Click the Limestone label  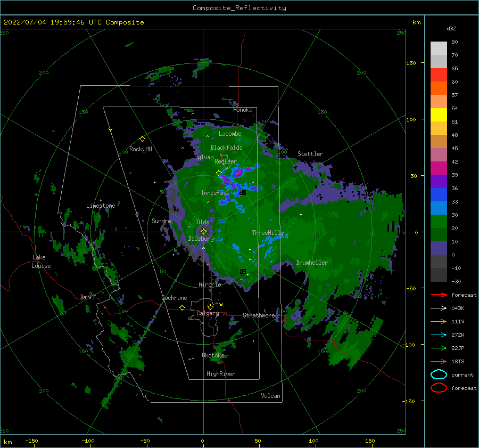101,206
